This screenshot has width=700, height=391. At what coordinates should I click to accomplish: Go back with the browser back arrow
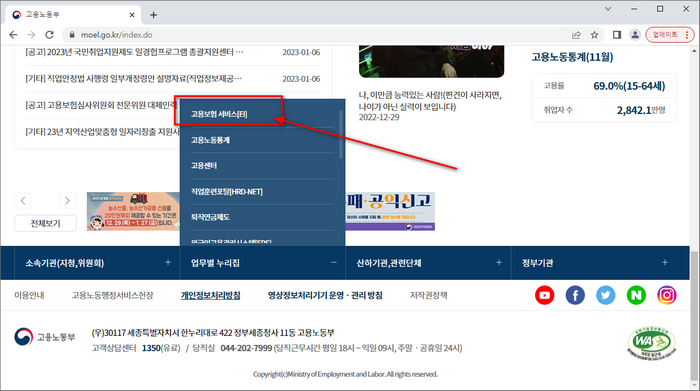[x=13, y=35]
